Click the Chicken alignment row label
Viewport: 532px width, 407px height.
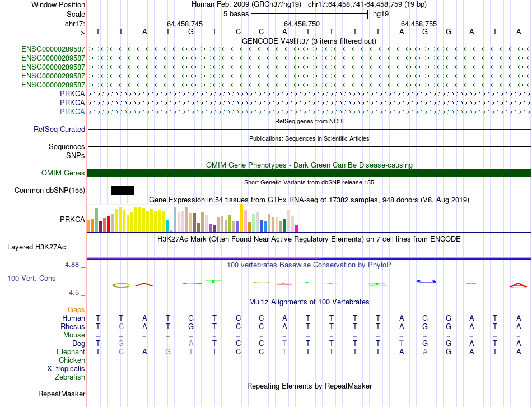click(x=72, y=360)
